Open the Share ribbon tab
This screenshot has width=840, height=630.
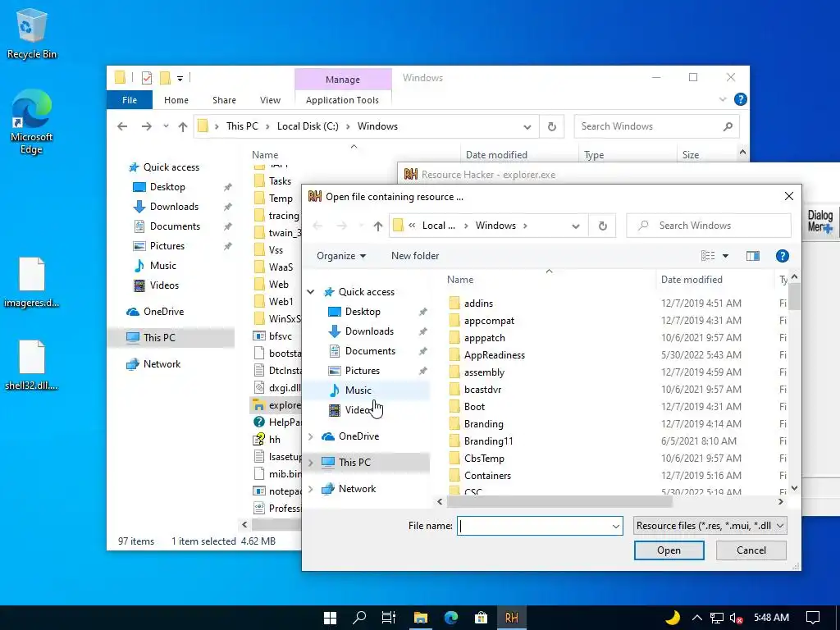click(224, 100)
